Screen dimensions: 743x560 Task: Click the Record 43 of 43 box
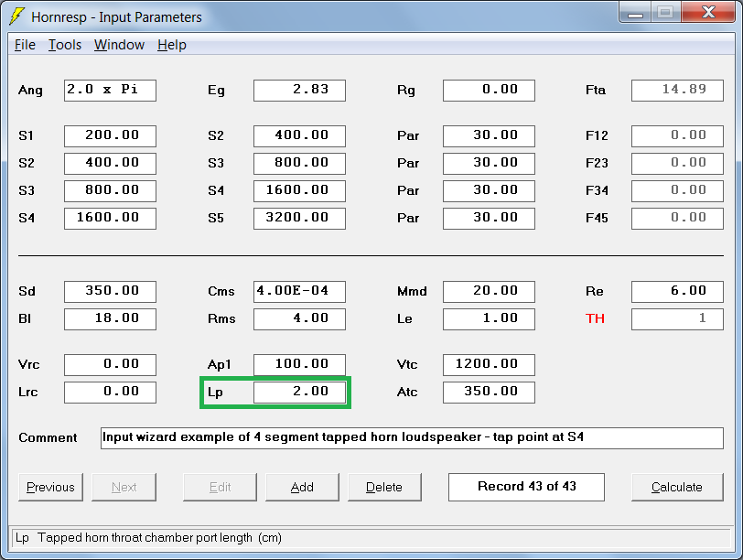526,487
